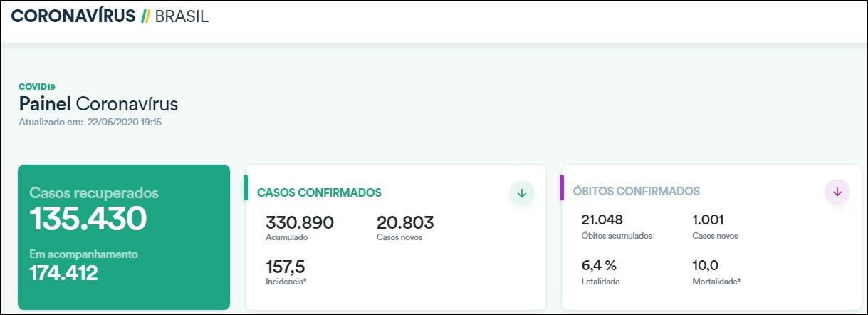Click the Atualizado em date text
Image resolution: width=868 pixels, height=315 pixels.
pyautogui.click(x=90, y=122)
